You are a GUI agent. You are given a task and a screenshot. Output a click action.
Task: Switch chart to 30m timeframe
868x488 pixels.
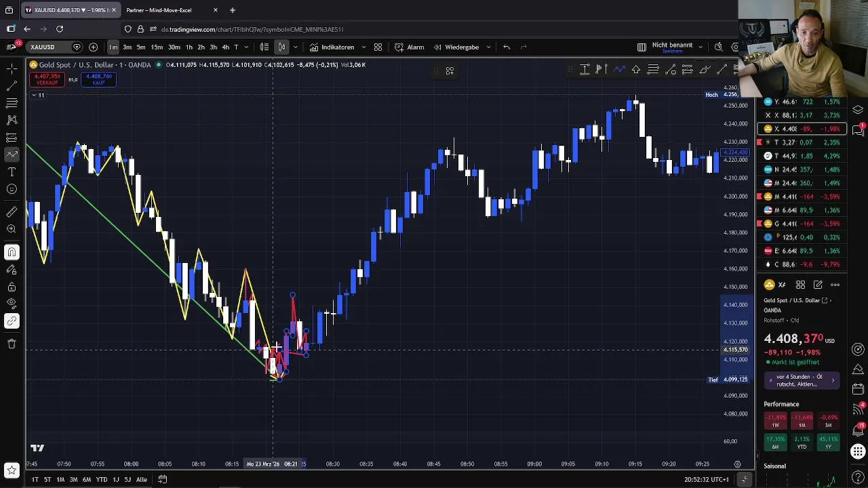pyautogui.click(x=174, y=47)
